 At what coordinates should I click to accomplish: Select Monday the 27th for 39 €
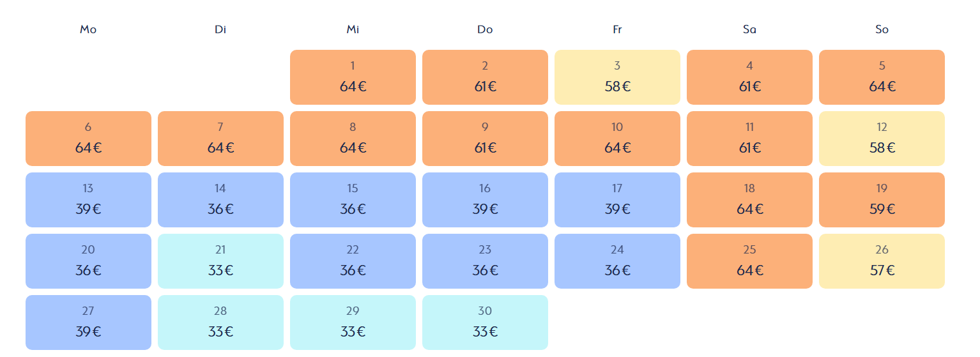[88, 323]
